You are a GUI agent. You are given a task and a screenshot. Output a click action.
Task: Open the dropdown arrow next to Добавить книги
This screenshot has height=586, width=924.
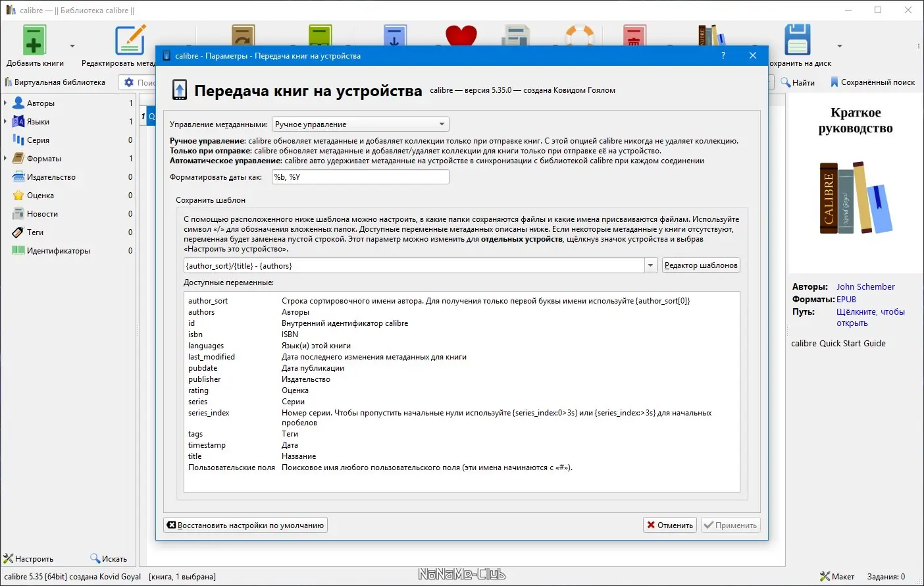pos(72,46)
